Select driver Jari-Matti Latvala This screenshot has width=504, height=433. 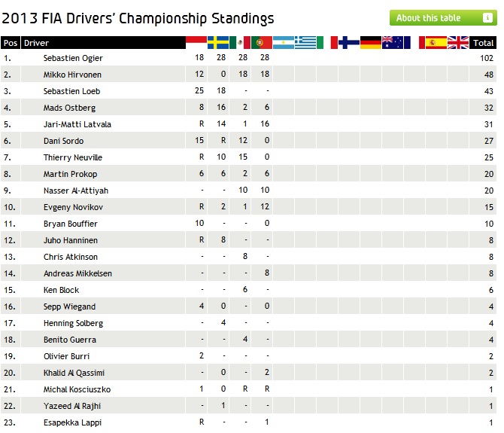[x=77, y=124]
